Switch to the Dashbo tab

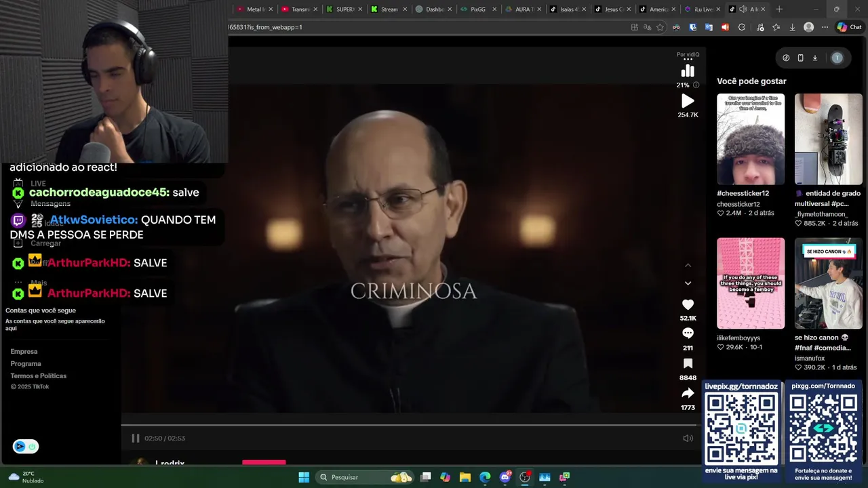(434, 9)
